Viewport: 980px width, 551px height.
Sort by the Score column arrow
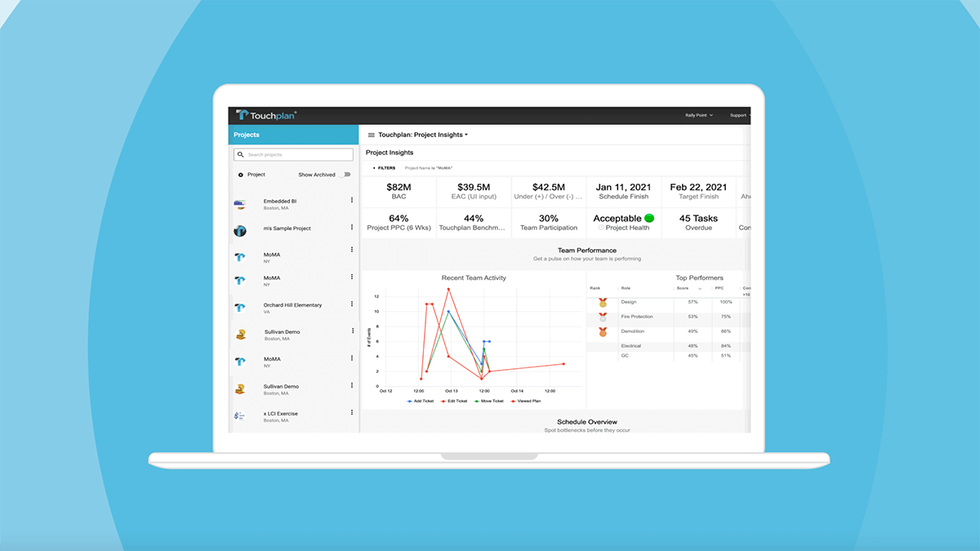coord(699,288)
